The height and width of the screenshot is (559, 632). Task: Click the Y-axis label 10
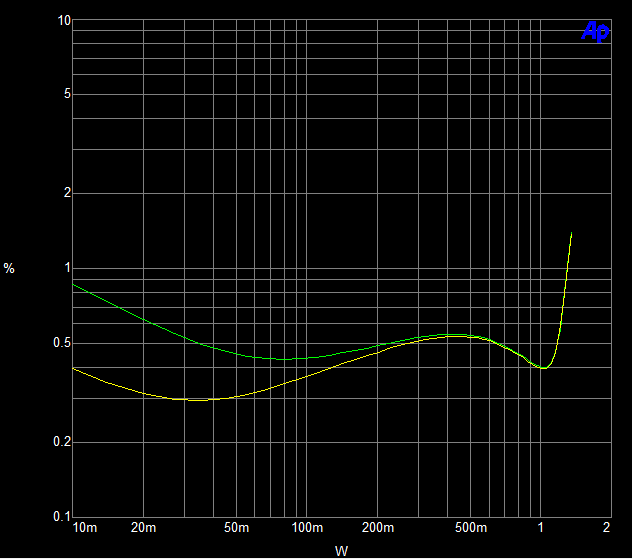tap(64, 21)
